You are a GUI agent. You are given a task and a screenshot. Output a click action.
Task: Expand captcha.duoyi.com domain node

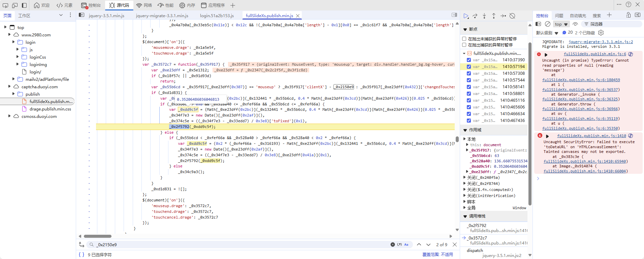click(x=9, y=86)
